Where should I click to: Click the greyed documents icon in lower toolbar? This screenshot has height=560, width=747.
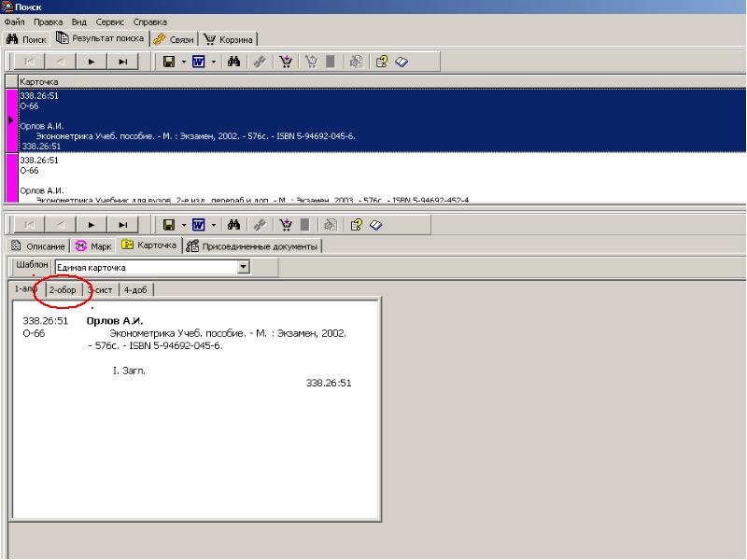331,225
